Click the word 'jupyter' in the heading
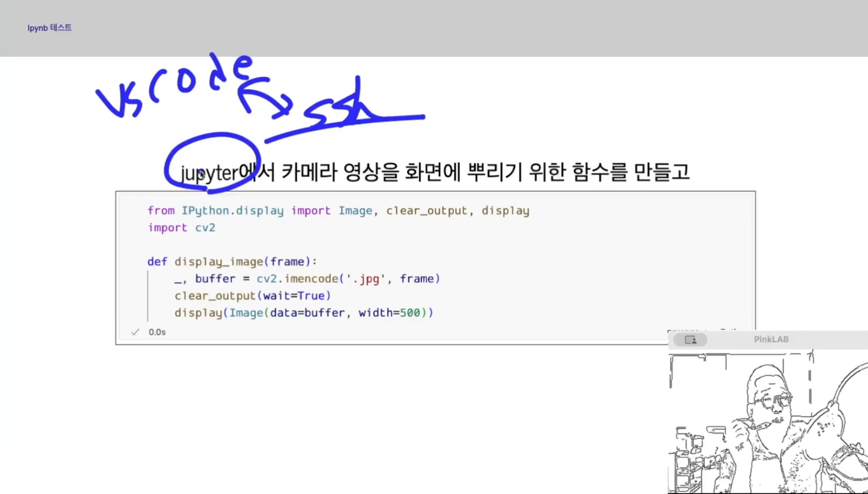Viewport: 868px width, 494px height. 210,173
